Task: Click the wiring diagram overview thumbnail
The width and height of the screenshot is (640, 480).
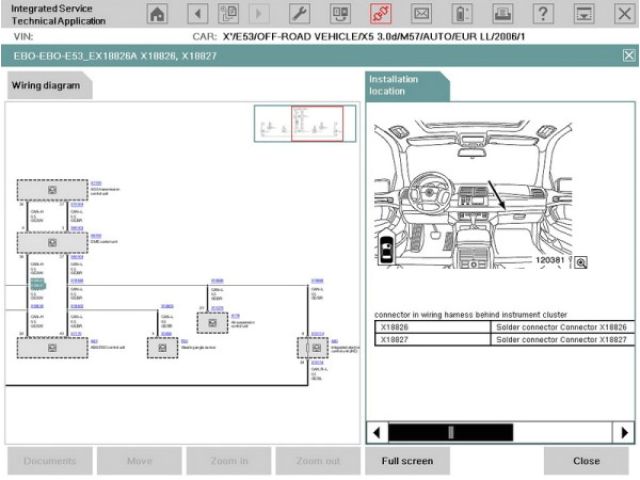Action: (299, 125)
